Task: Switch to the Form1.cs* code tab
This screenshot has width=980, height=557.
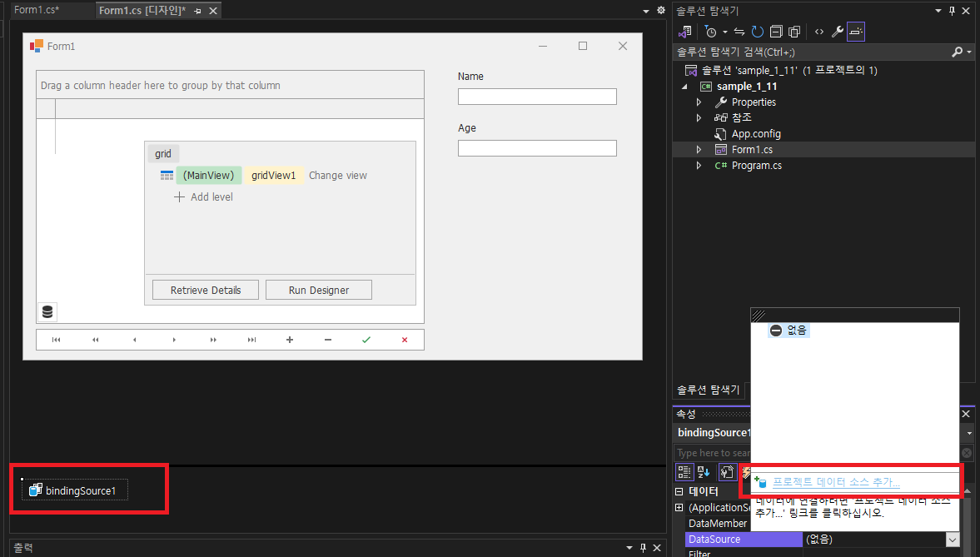Action: (x=37, y=10)
